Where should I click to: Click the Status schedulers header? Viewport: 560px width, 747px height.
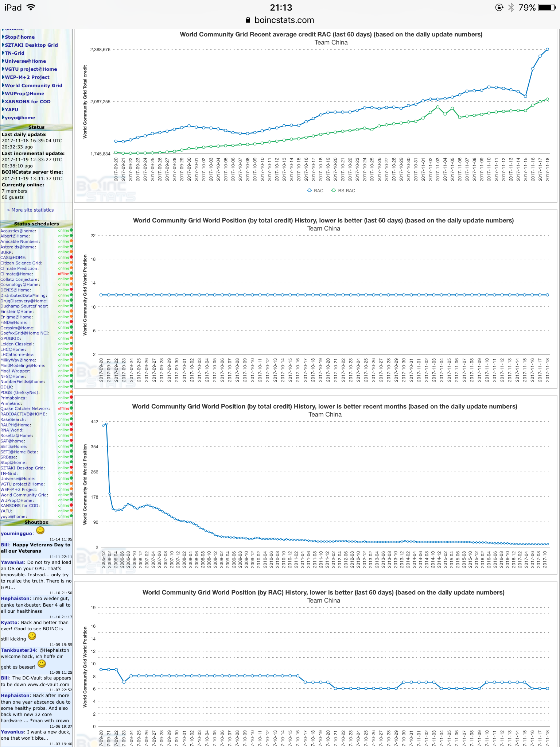(x=36, y=224)
